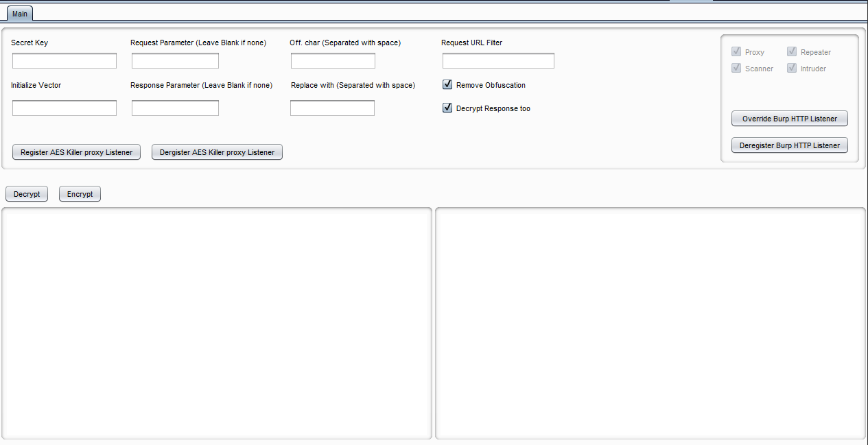Screen dimensions: 868x445
Task: Click the Off. char input field
Action: [333, 60]
